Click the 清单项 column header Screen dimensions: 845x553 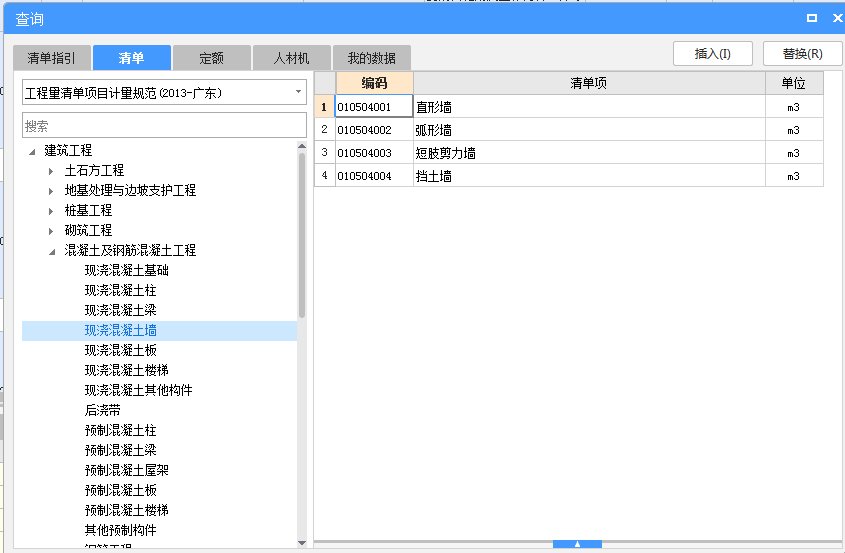[589, 83]
